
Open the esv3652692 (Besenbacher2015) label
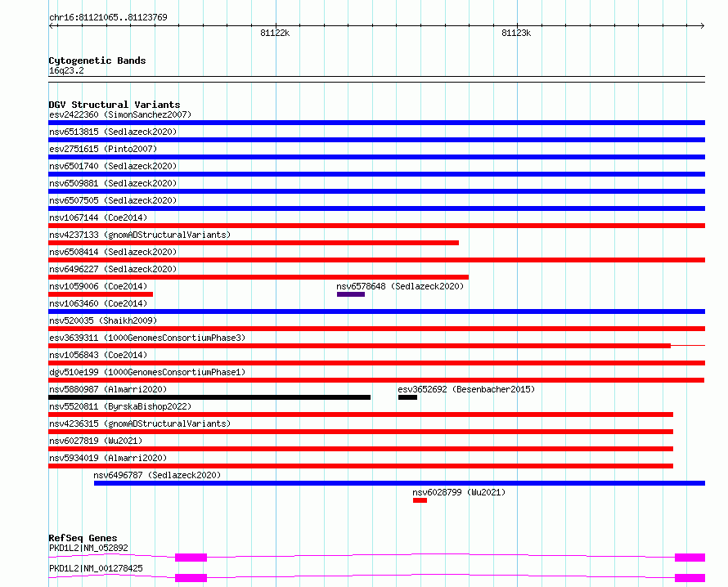pos(466,389)
